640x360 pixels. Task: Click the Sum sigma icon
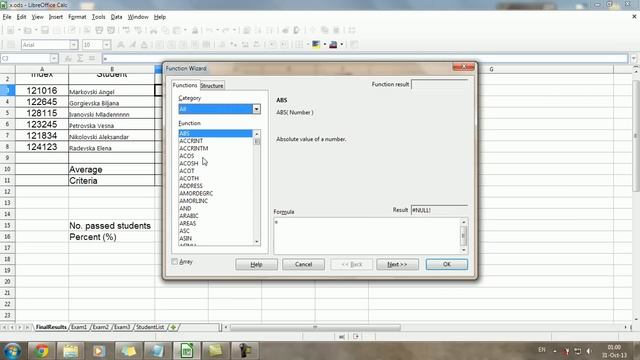[x=80, y=58]
